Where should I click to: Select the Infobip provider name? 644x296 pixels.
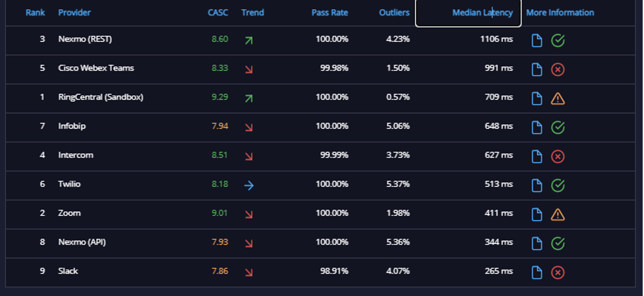(x=72, y=126)
